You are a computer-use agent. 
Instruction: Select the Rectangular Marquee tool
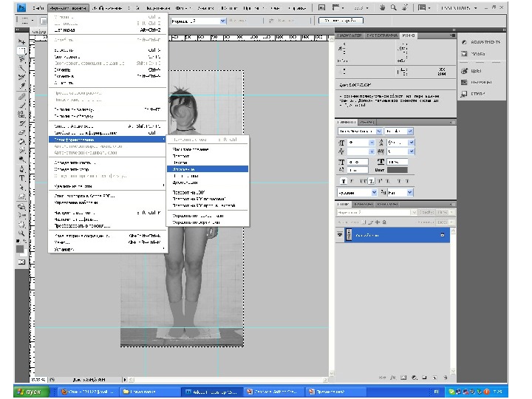[21, 51]
